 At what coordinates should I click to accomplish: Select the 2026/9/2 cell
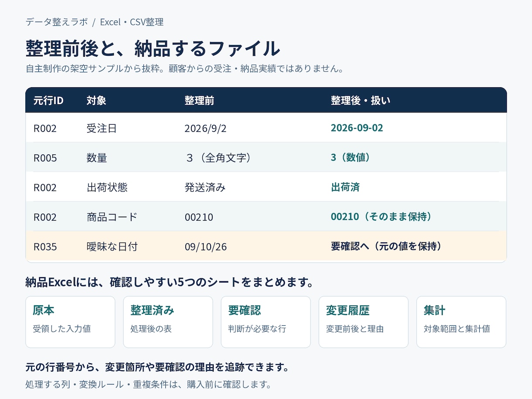point(205,128)
